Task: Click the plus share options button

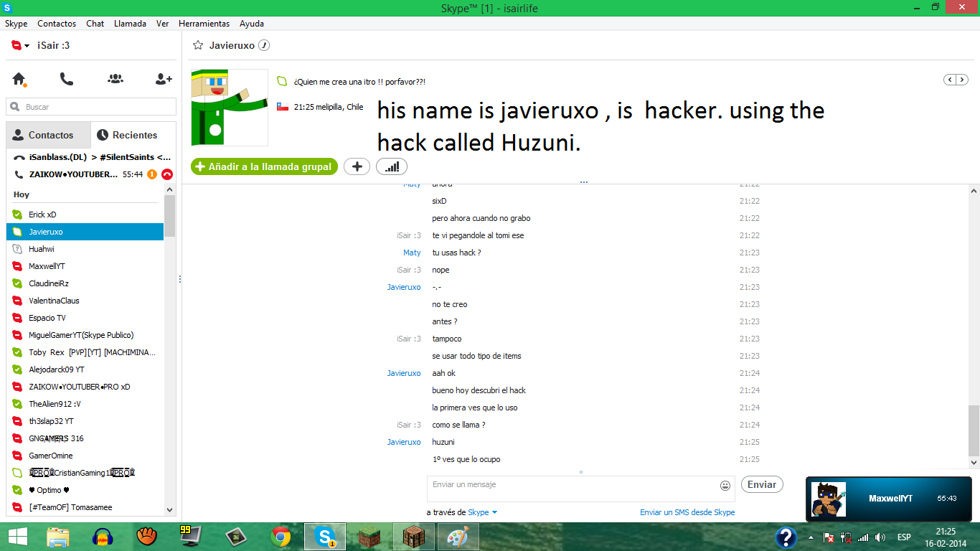Action: click(357, 166)
